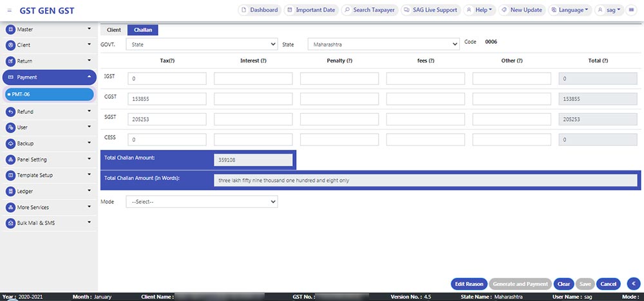Click the CGST Interest input field
Screen dimensions: 644x301
click(x=253, y=99)
